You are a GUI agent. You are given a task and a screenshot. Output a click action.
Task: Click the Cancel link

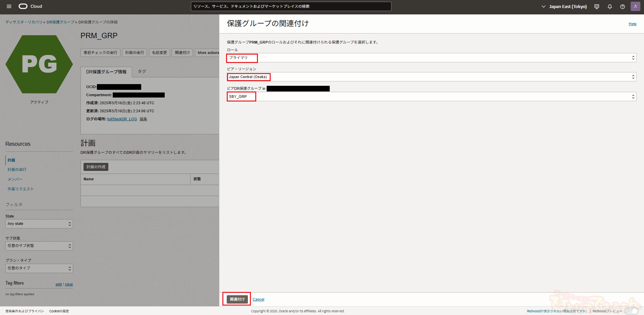tap(258, 300)
